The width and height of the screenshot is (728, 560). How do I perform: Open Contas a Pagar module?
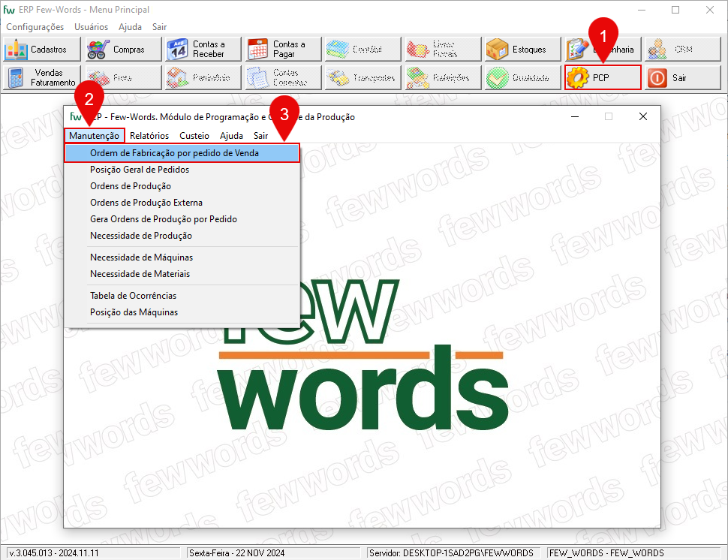[283, 50]
